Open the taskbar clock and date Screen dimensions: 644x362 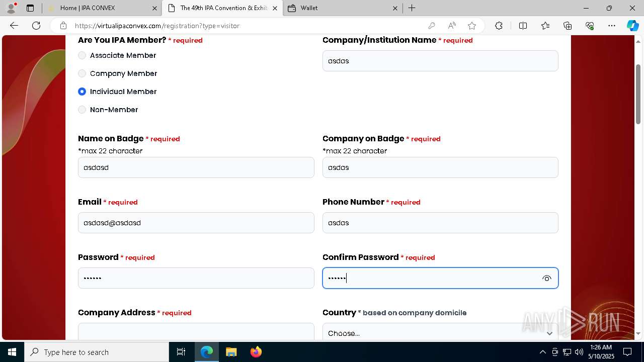(601, 352)
